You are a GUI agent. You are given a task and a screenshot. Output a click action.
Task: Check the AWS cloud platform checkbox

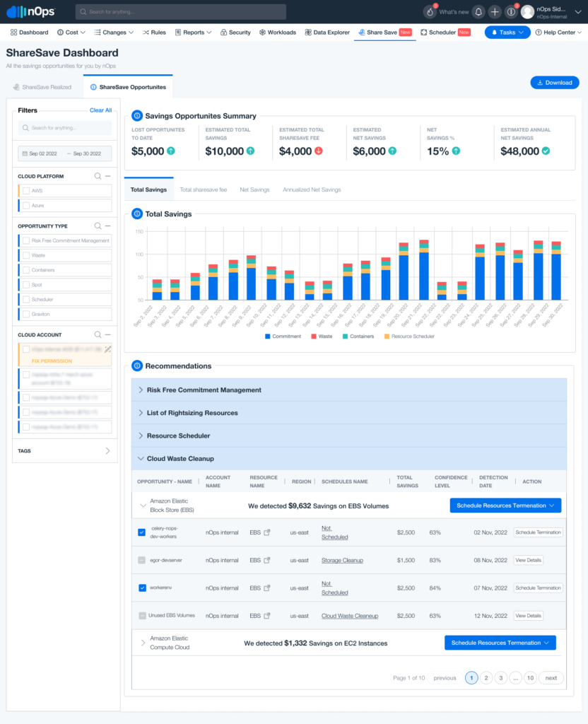26,191
